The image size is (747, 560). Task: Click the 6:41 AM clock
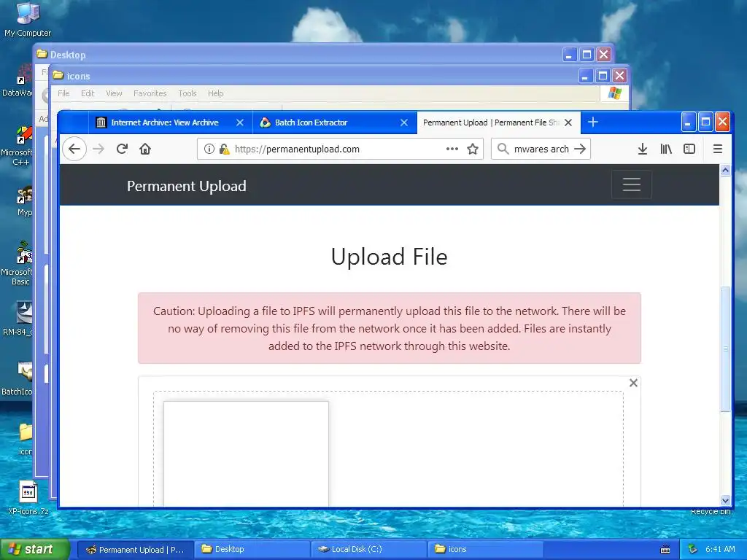point(720,549)
